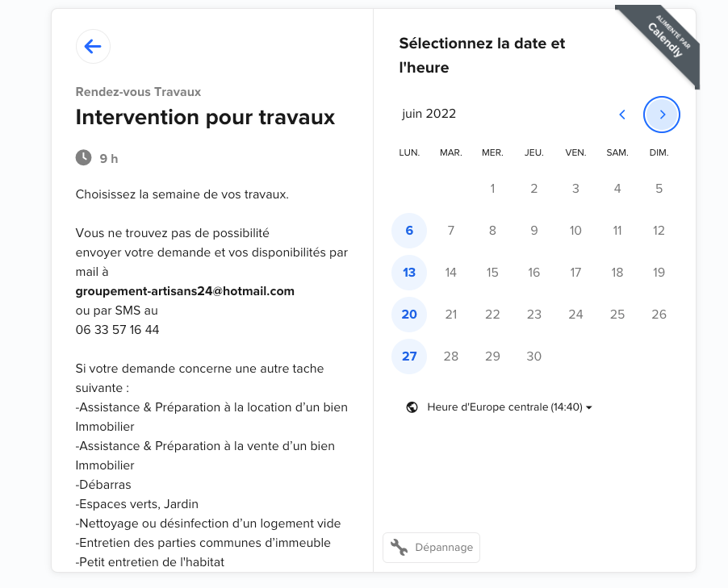Click the blue back arrow button
This screenshot has width=728, height=588.
pos(93,47)
